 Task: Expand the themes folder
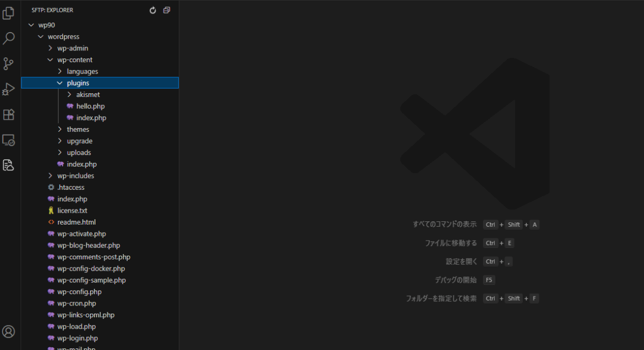click(x=60, y=130)
